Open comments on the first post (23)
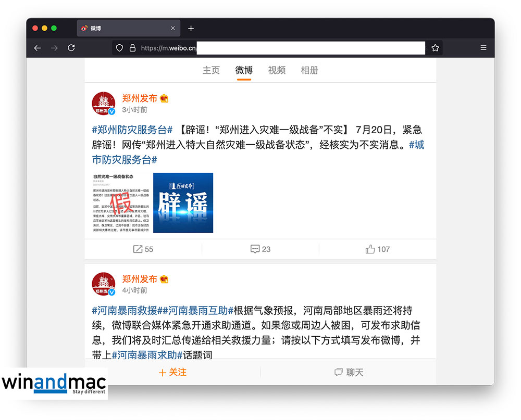Image resolution: width=521 pixels, height=420 pixels. (x=260, y=249)
